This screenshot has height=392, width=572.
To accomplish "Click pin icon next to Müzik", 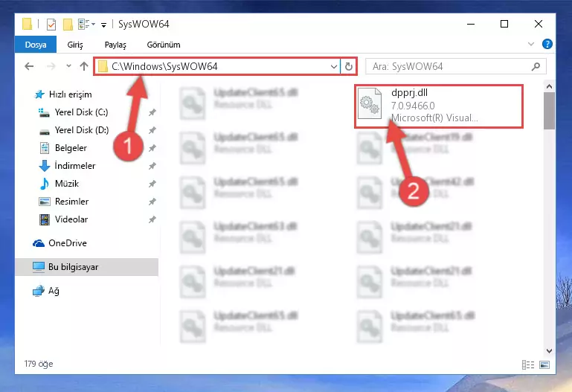I will coord(152,184).
